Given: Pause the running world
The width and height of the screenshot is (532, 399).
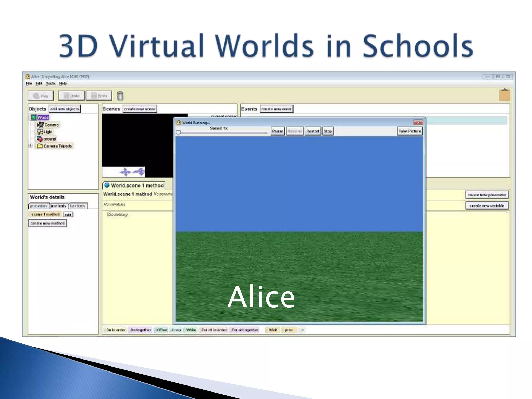Looking at the screenshot, I should click(x=277, y=131).
